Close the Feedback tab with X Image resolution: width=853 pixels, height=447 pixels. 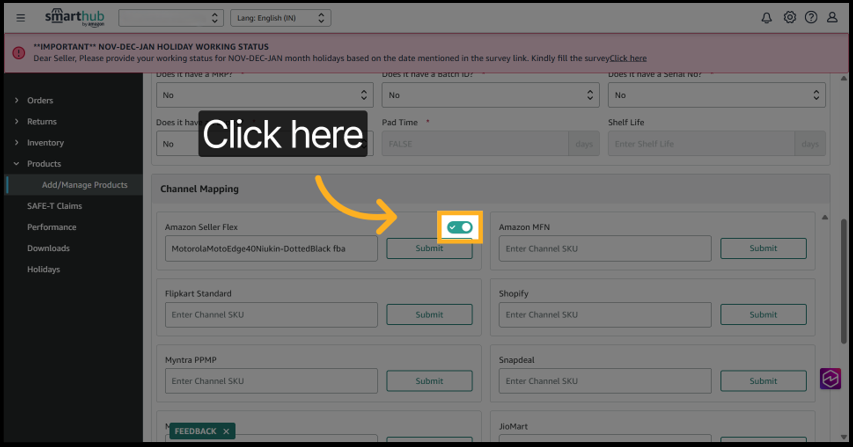click(227, 431)
